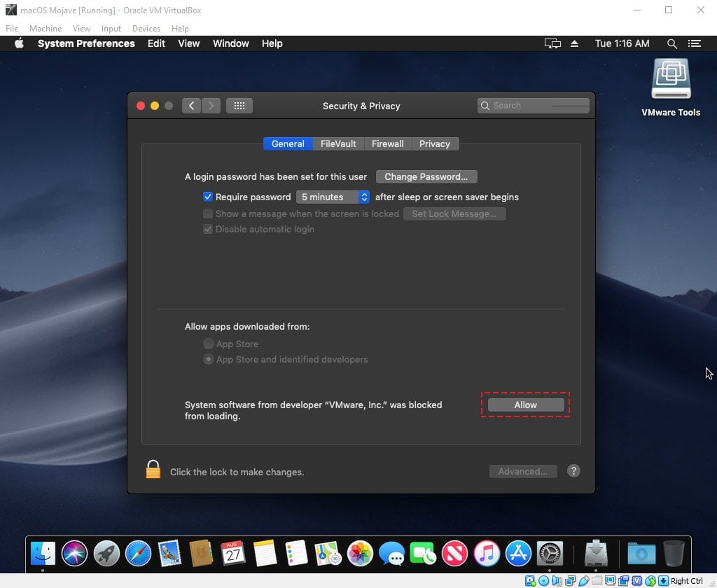Viewport: 717px width, 588px height.
Task: Open System Preferences gear in Dock
Action: 550,553
